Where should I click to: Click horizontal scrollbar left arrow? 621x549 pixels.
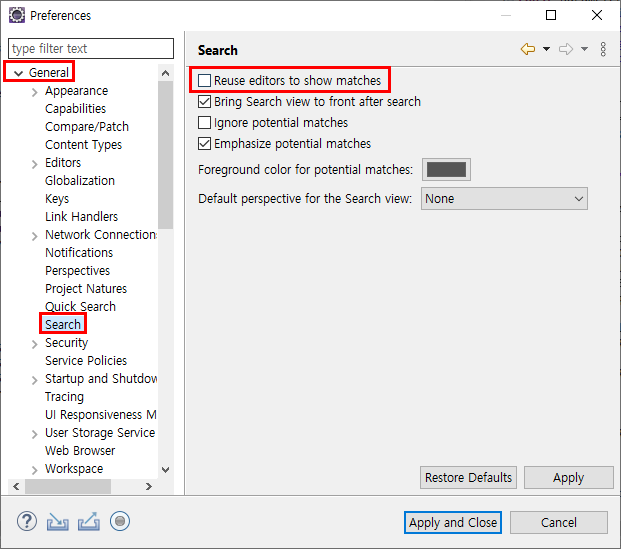tap(16, 486)
